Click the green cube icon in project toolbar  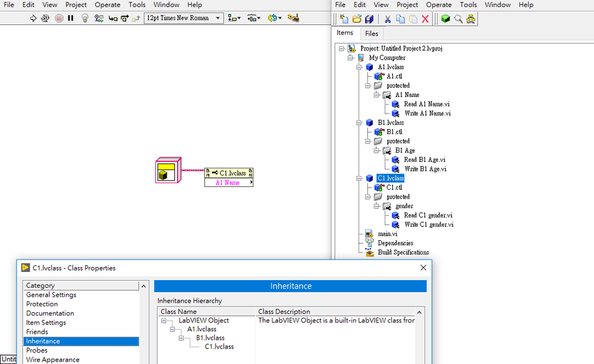click(x=445, y=19)
